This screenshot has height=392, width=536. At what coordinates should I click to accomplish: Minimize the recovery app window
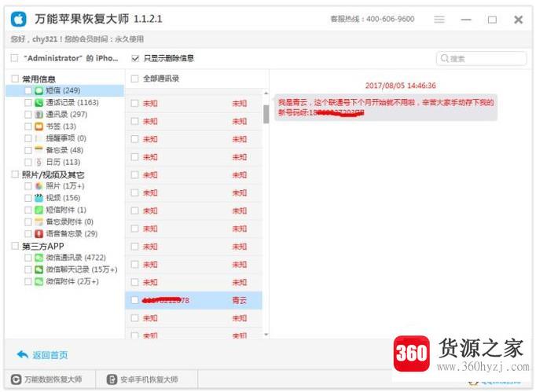pyautogui.click(x=466, y=20)
